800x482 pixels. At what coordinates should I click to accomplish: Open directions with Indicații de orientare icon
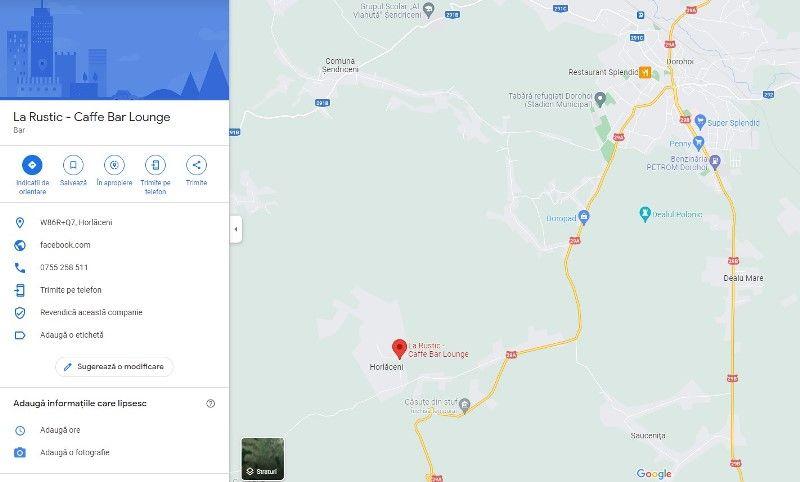pyautogui.click(x=32, y=165)
